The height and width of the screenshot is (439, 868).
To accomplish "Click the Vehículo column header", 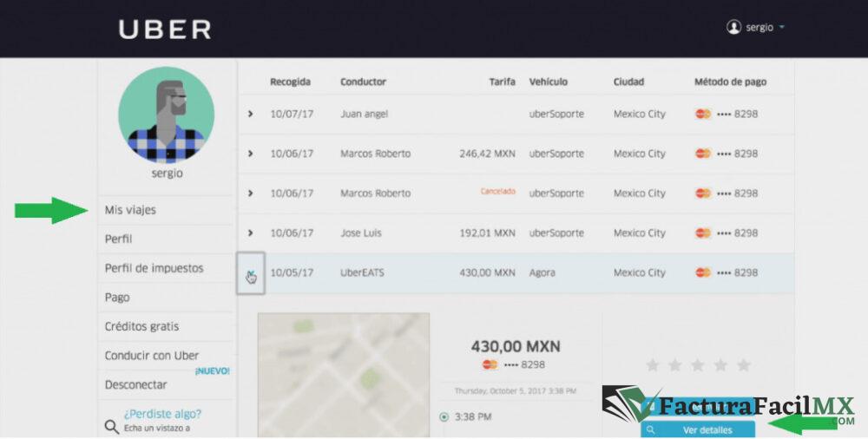I will 548,82.
